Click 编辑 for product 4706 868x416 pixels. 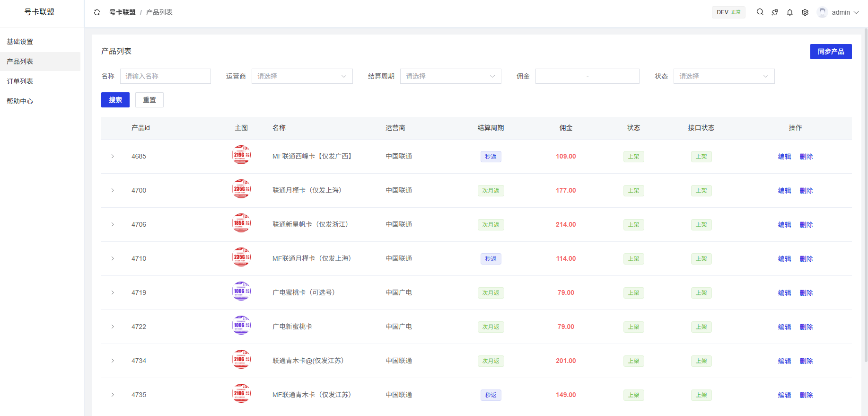pyautogui.click(x=784, y=225)
